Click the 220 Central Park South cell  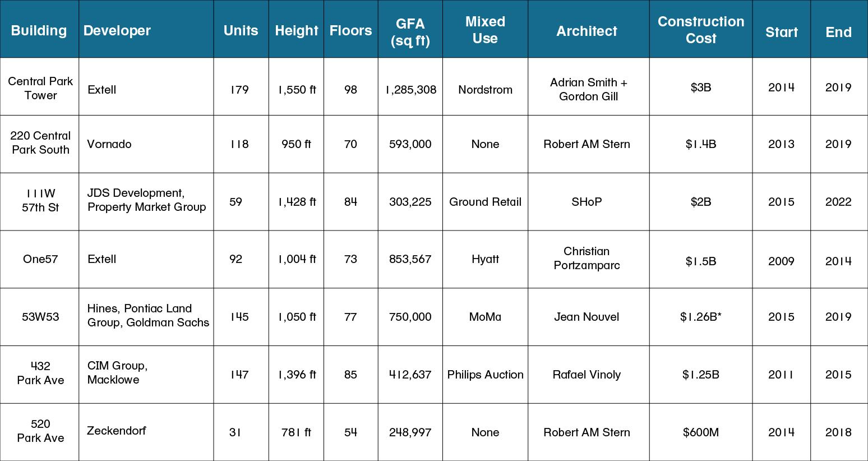point(40,143)
